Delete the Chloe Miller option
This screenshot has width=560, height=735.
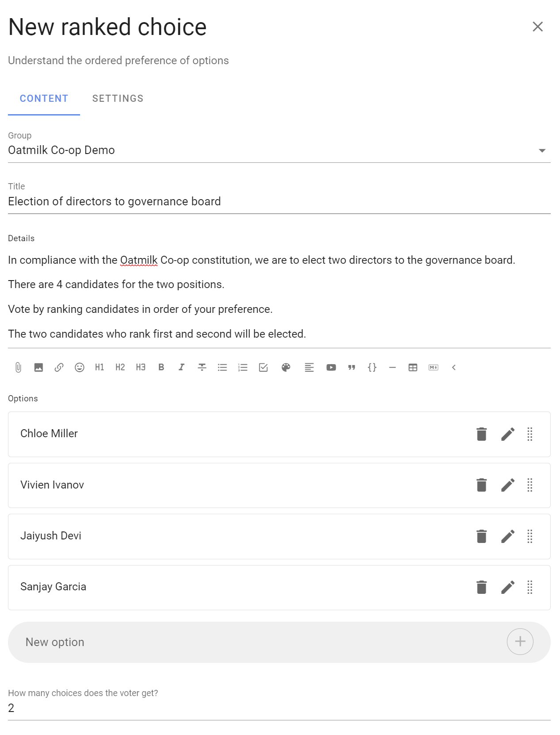pyautogui.click(x=482, y=434)
